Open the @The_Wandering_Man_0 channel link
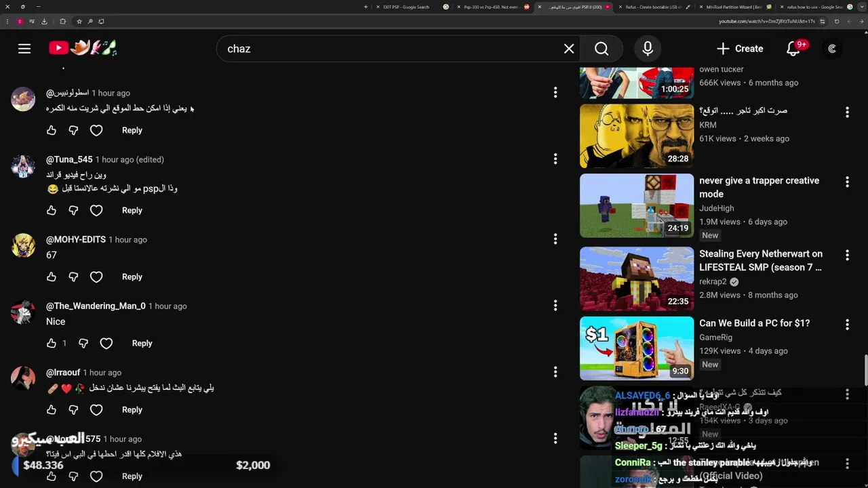This screenshot has height=488, width=868. coord(96,306)
